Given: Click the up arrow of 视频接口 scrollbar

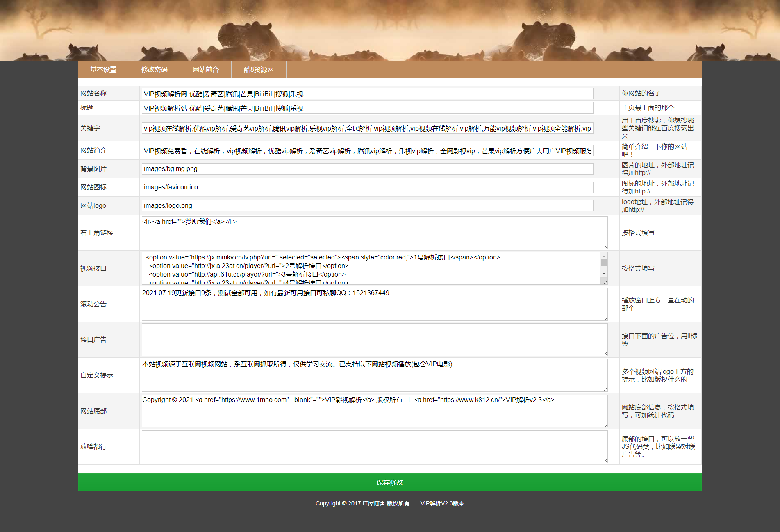Looking at the screenshot, I should click(604, 256).
